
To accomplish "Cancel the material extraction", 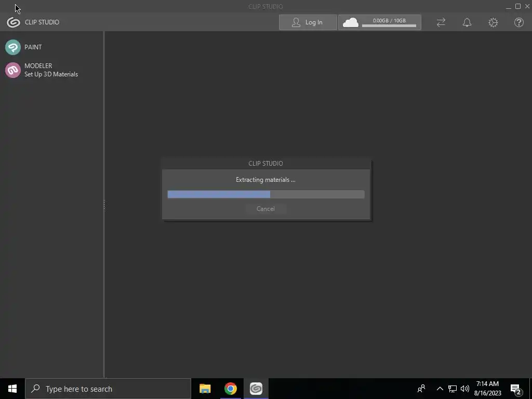I will pos(265,209).
